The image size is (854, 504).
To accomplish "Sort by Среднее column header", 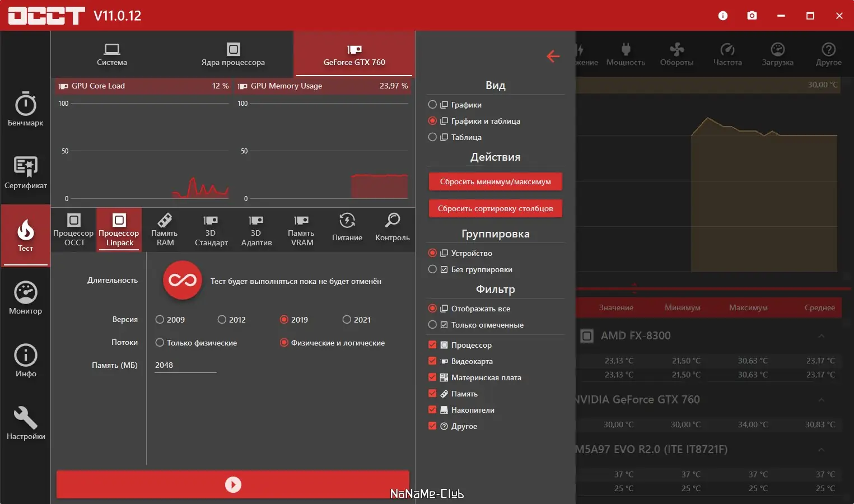I will pos(820,307).
